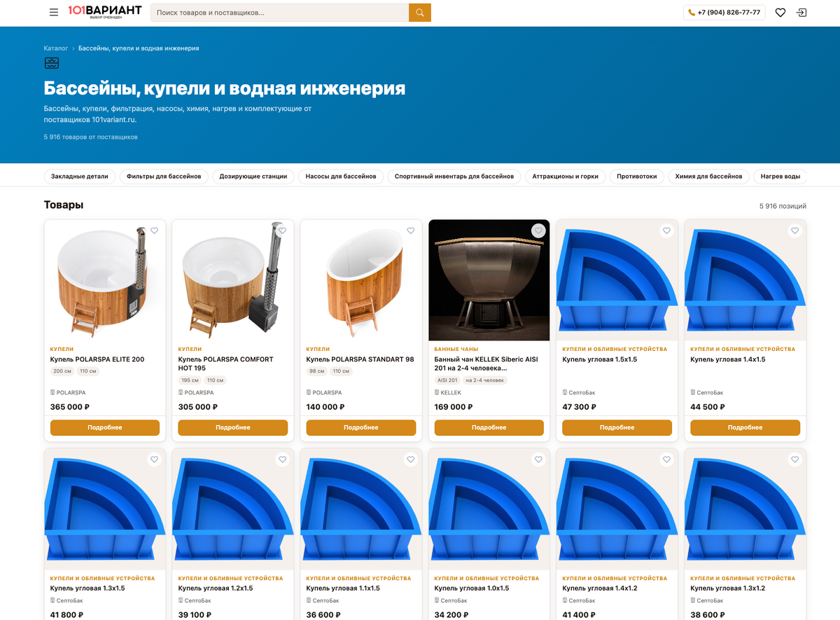Click Подробнее for POLARSPA COMFORT HOT 195
This screenshot has width=840, height=620.
[233, 427]
